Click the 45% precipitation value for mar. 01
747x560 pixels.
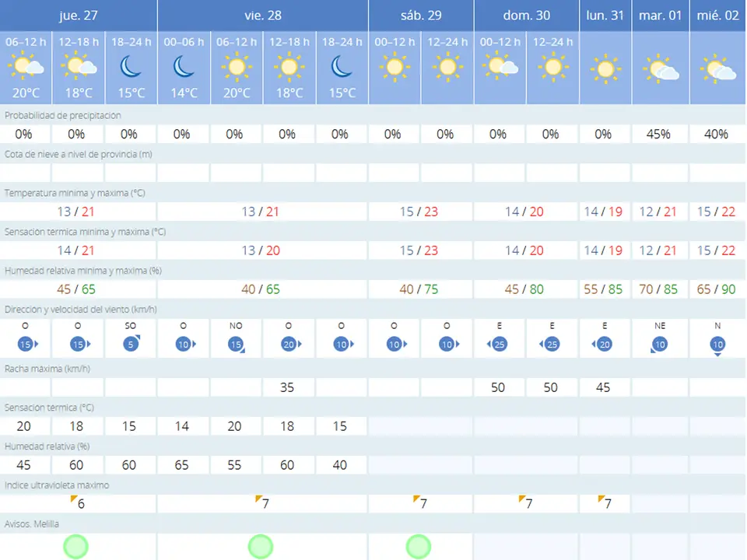658,135
